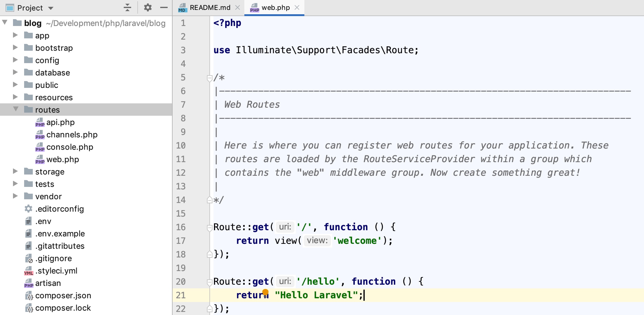Viewport: 644px width, 315px height.
Task: Fold the comment block at line 5
Action: pos(209,78)
